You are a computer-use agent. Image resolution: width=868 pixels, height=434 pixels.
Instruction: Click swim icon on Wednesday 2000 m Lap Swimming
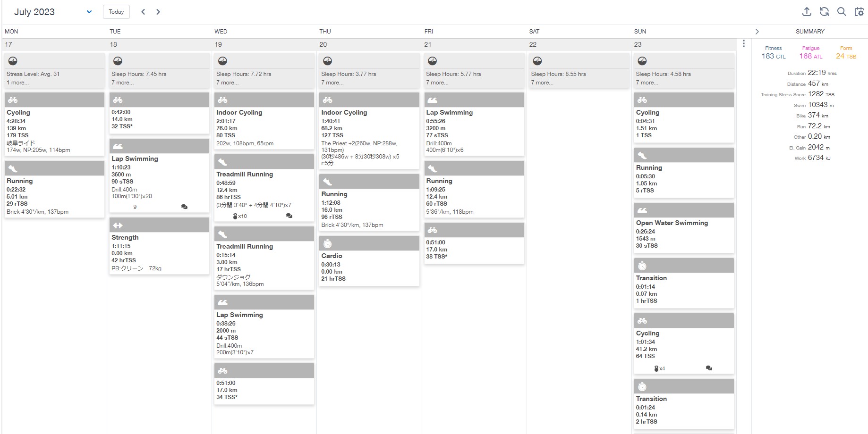[222, 302]
